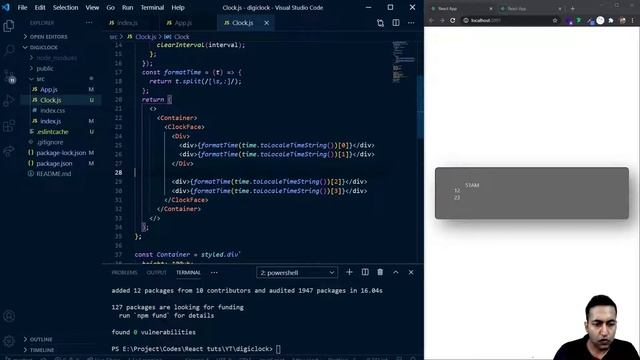Open the Manage gear in activity bar
This screenshot has height=360, width=640.
point(9,340)
